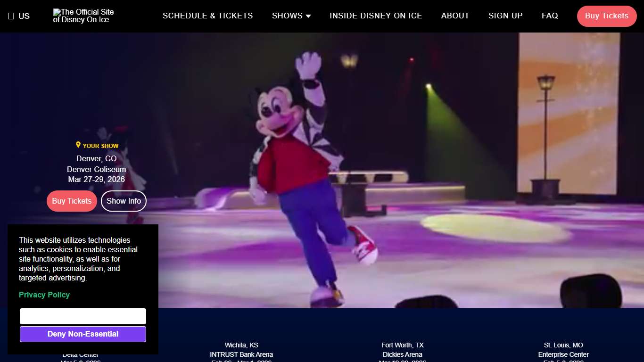Select the Fort Worth Dickies Arena show
This screenshot has height=362, width=644.
click(402, 350)
